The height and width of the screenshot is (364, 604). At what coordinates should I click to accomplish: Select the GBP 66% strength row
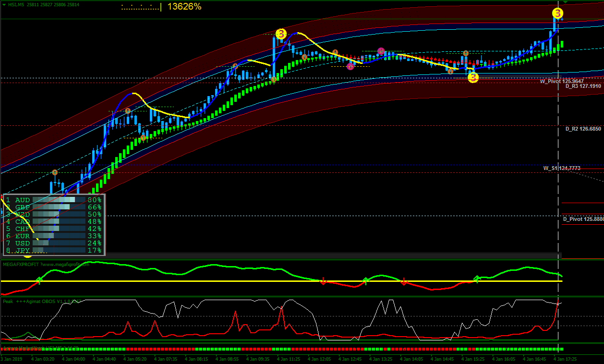tap(54, 207)
